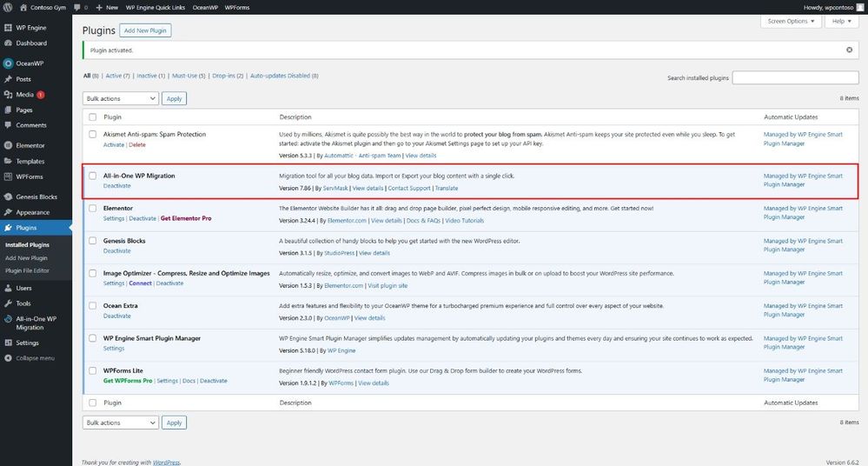Filter by Auto-updates Disabled
This screenshot has height=466, width=868.
point(284,76)
